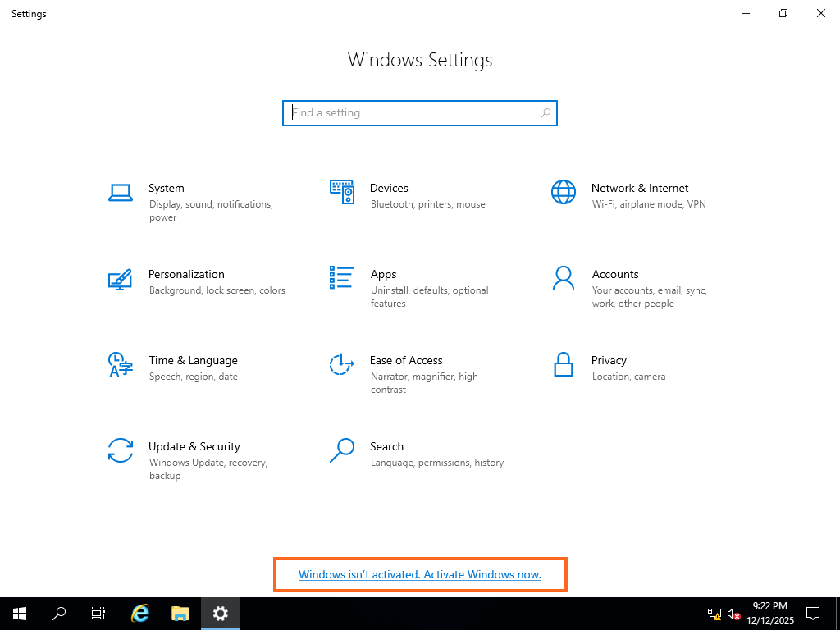Open the notification Action Center
The image size is (840, 630).
pos(813,613)
